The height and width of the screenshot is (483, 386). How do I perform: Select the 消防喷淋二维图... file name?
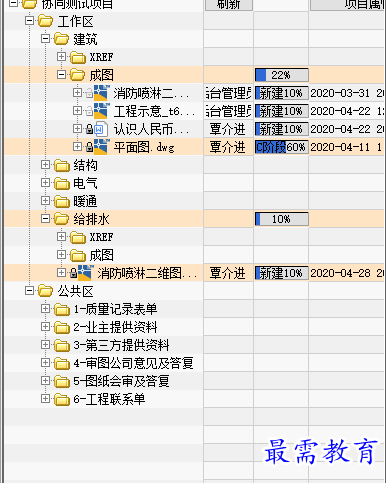(x=147, y=273)
